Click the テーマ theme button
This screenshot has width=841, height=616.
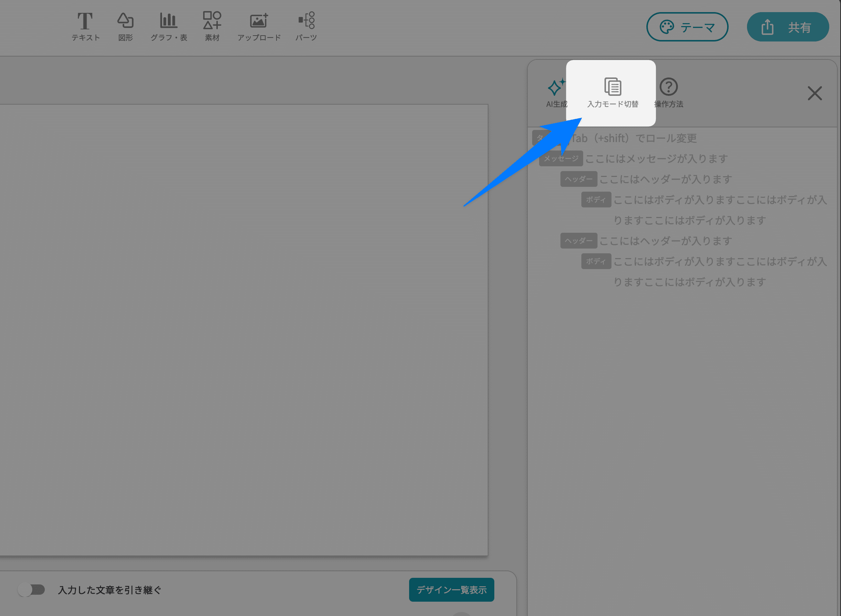[x=687, y=27]
